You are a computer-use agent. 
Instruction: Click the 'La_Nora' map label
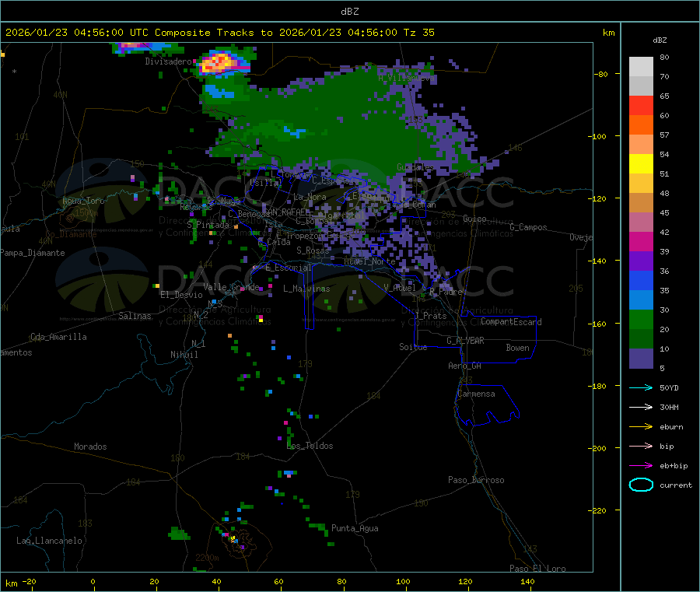click(x=310, y=197)
